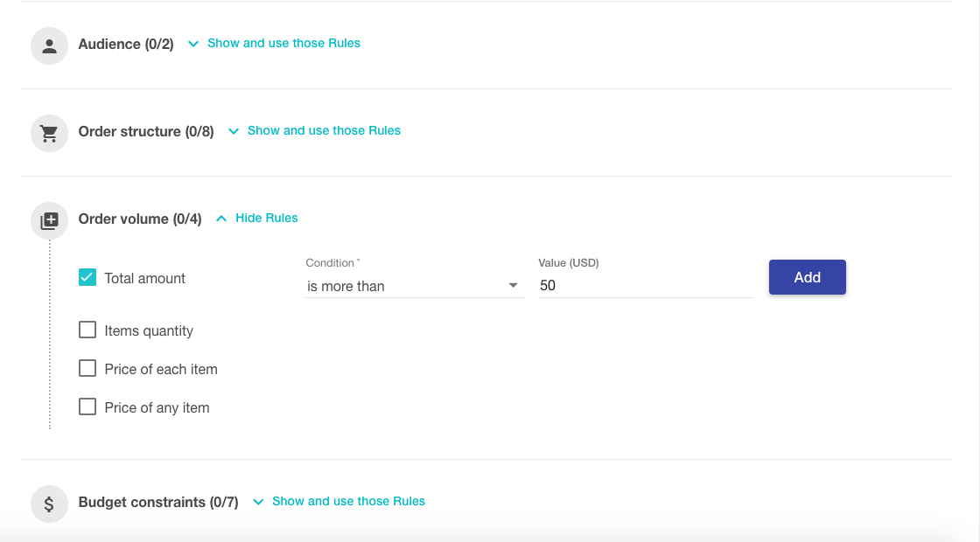
Task: Click the Order structure cart icon
Action: click(49, 133)
